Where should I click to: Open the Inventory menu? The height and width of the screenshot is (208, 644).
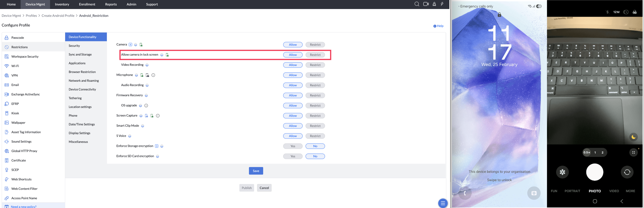click(x=62, y=4)
